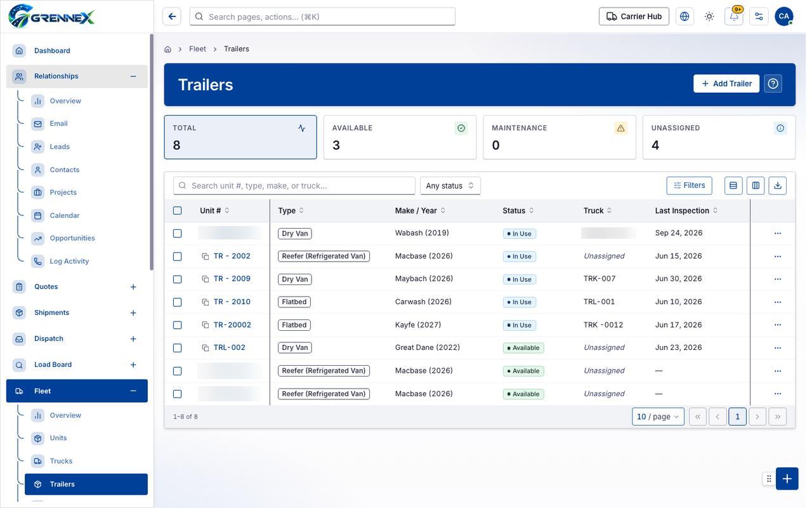Open the Dashboard sidebar item

[77, 51]
